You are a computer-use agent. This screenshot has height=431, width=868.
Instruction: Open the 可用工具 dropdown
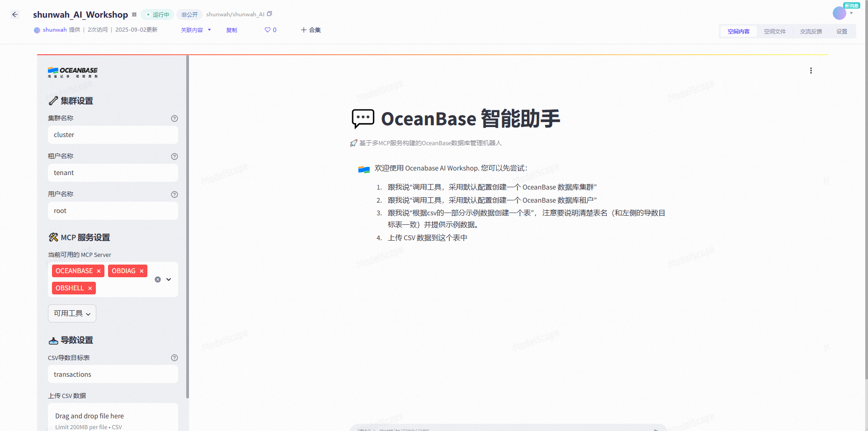(71, 313)
